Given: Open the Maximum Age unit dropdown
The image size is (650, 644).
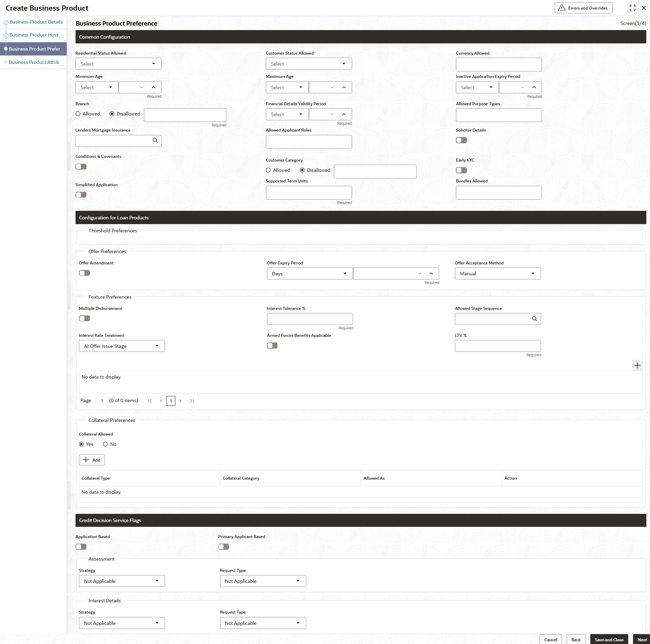Looking at the screenshot, I should coord(287,87).
